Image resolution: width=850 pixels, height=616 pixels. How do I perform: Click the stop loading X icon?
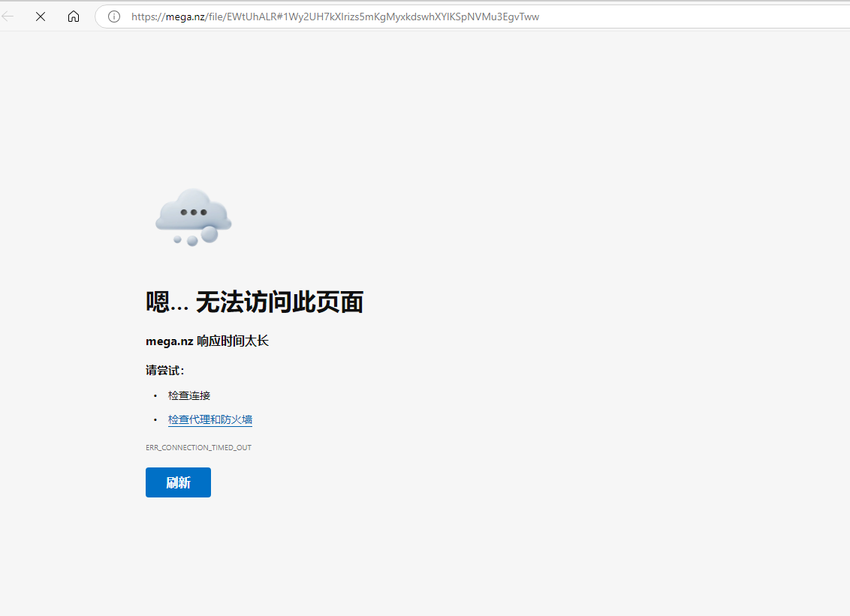click(41, 17)
